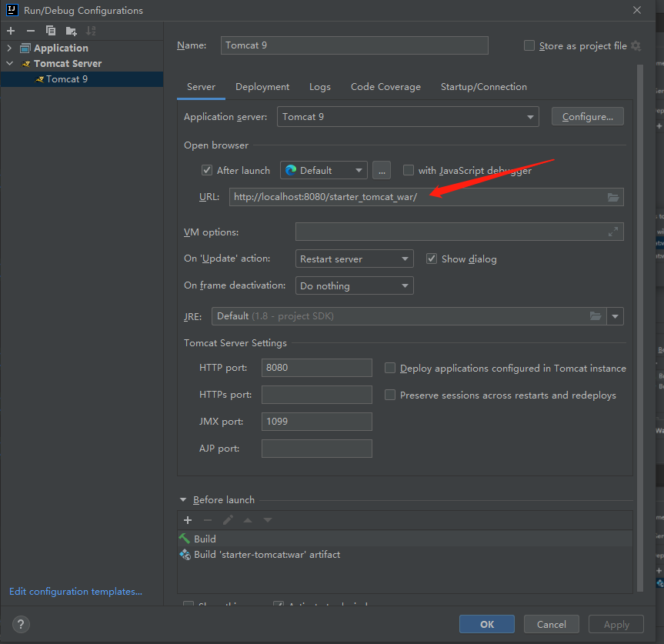Switch to the Startup/Connection tab
The image size is (664, 644).
(484, 87)
